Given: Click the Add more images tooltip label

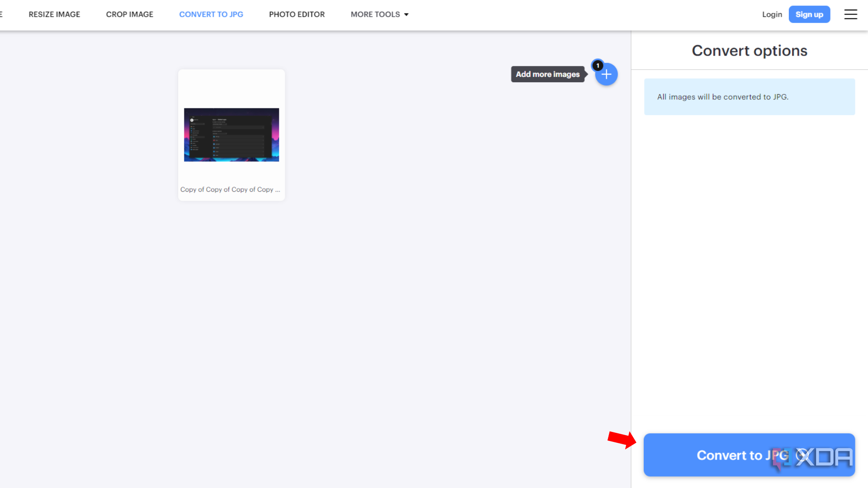Looking at the screenshot, I should 547,74.
